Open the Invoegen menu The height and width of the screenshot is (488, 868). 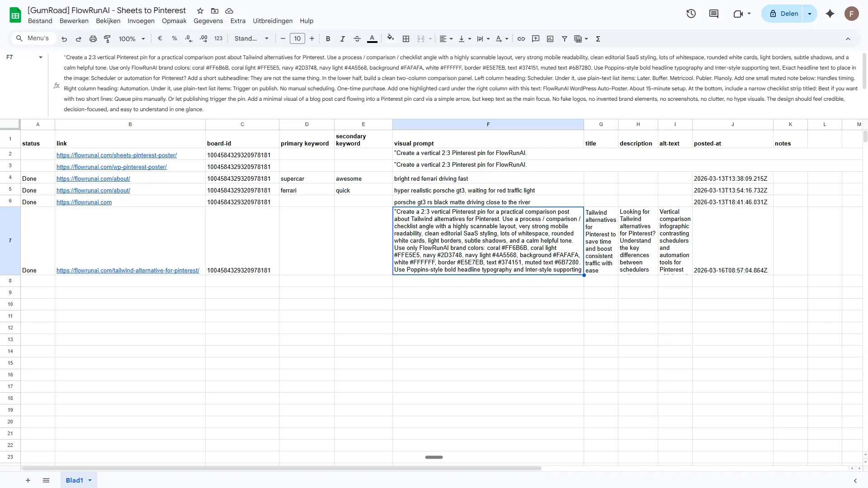click(141, 21)
